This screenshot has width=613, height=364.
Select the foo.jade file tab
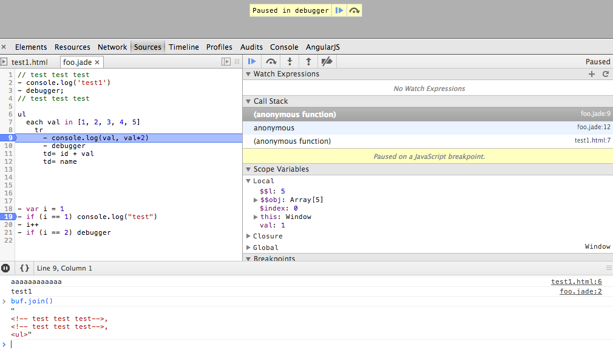[x=78, y=62]
